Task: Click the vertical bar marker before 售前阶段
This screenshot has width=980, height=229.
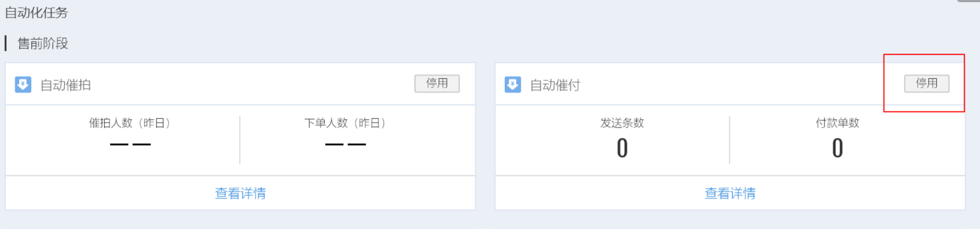Action: click(x=6, y=44)
